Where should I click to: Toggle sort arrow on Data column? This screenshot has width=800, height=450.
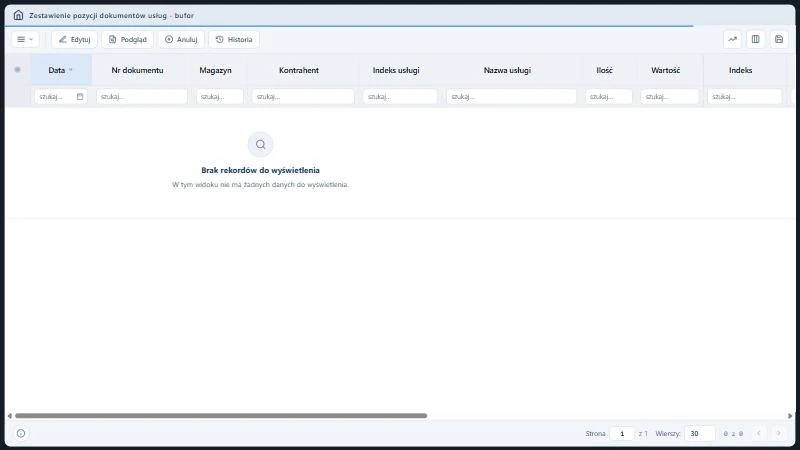[71, 70]
